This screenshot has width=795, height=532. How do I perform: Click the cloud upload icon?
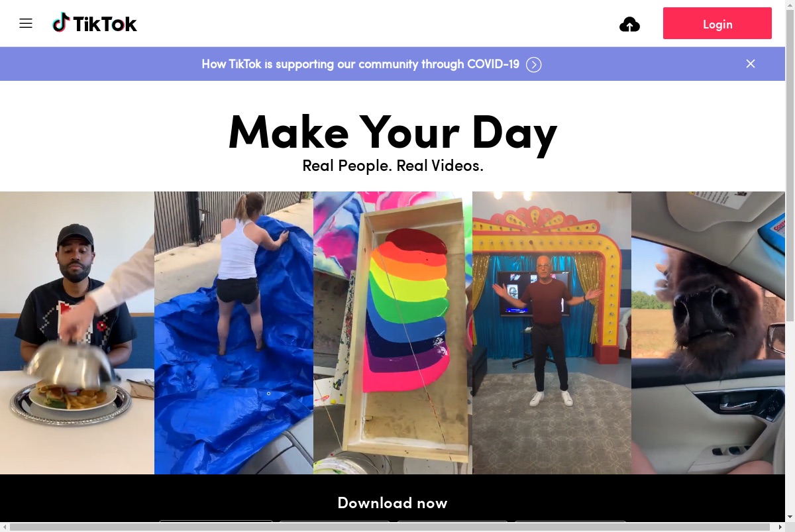(x=629, y=25)
